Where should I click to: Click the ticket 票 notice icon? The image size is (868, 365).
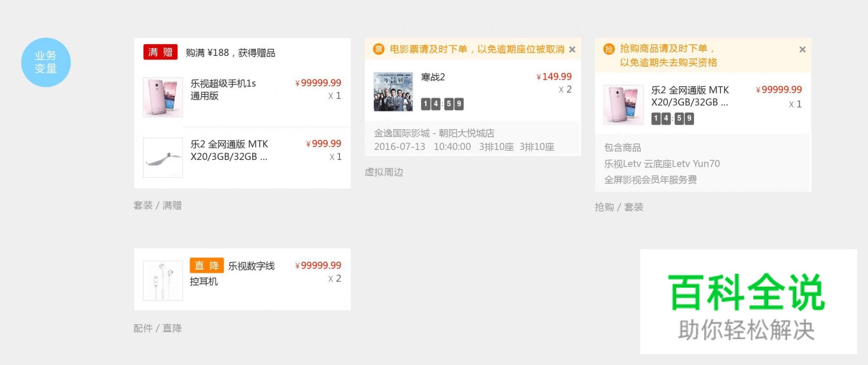(380, 49)
